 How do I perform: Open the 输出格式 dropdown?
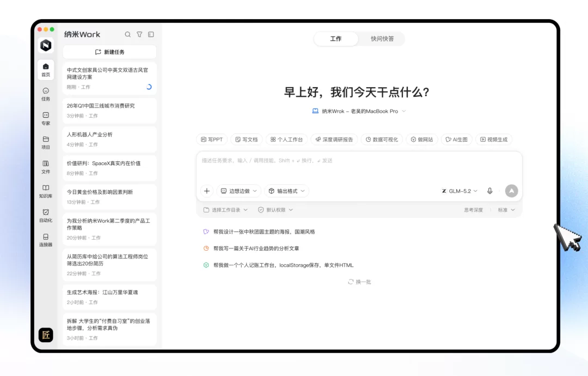pos(287,191)
